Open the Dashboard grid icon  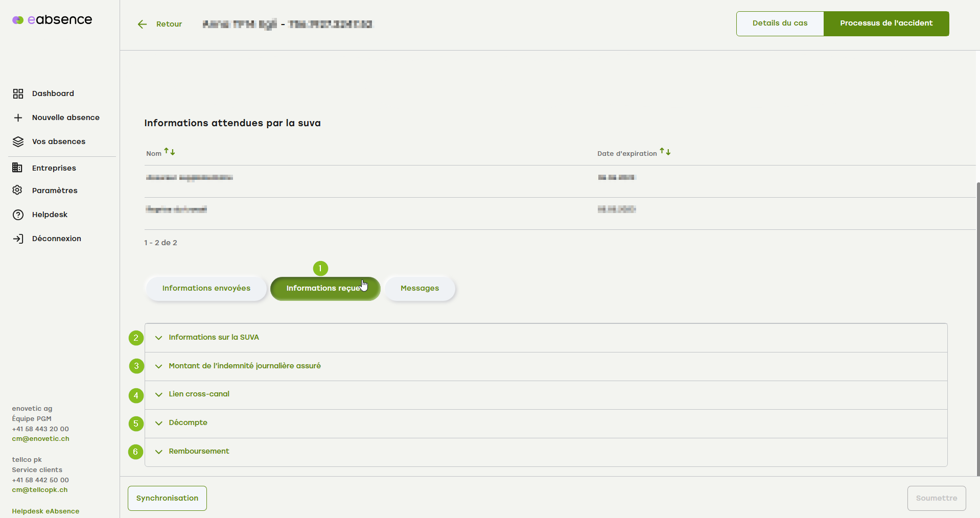(x=18, y=93)
